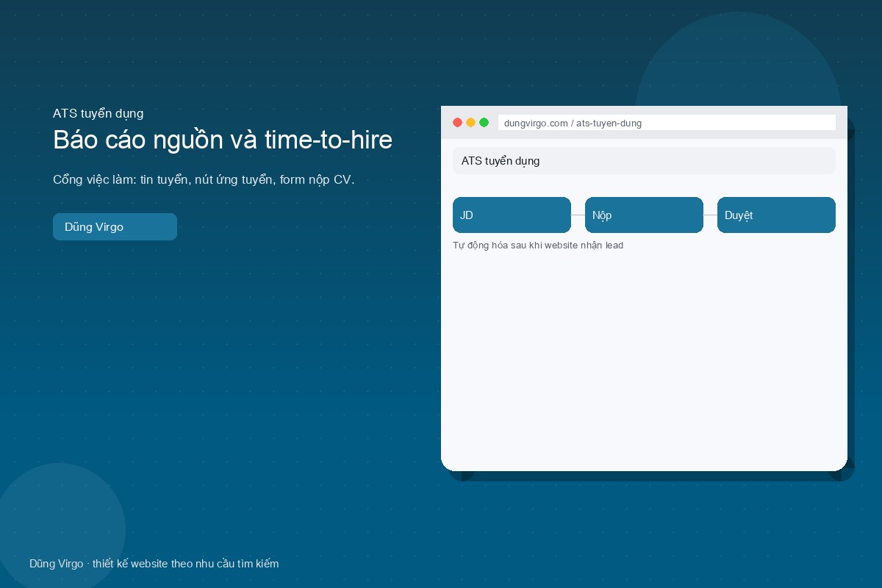The image size is (882, 588).
Task: Click the headline Báo cáo nguồn và time-to-hire
Action: click(223, 140)
